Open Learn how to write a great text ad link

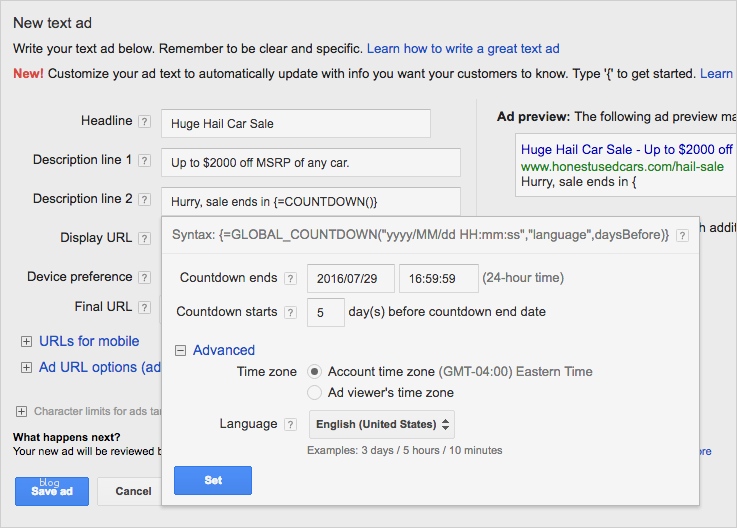(x=463, y=48)
